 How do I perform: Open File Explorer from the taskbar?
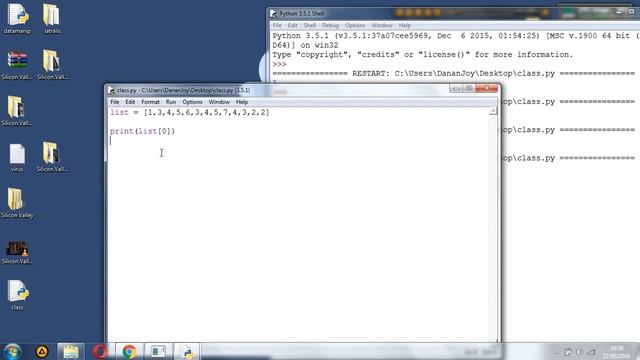[x=71, y=351]
